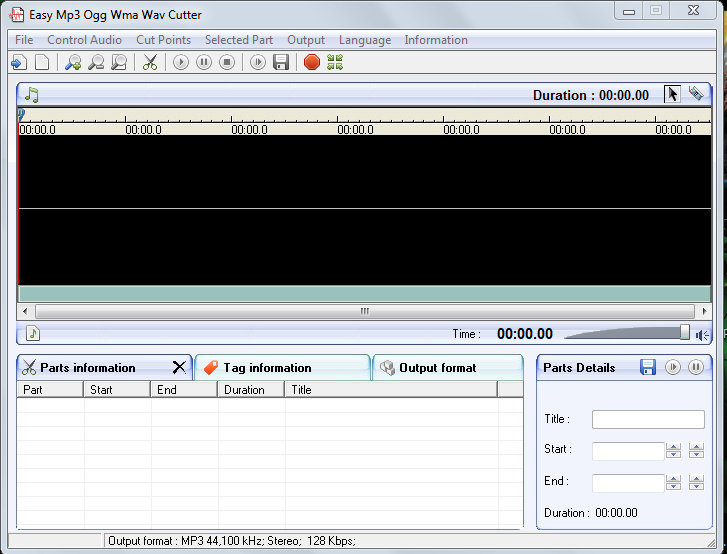Click the left scroll arrow below the waveform
Viewport: 727px width, 554px height.
[25, 311]
